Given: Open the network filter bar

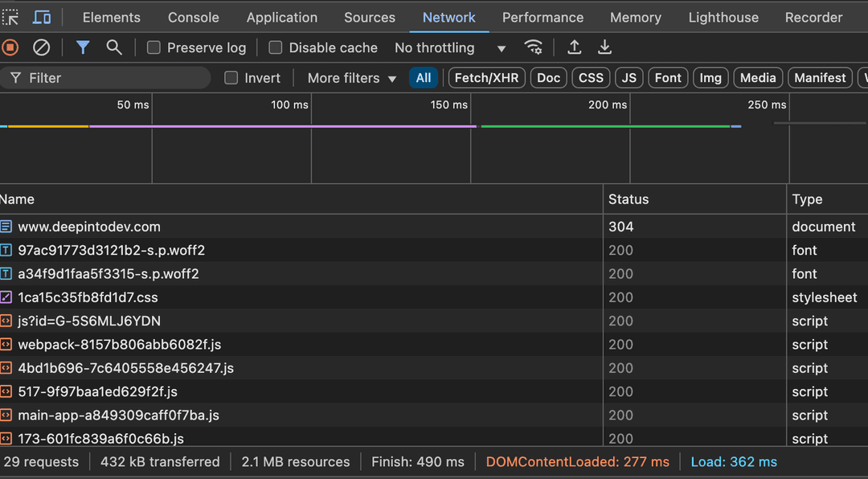Looking at the screenshot, I should click(x=83, y=47).
